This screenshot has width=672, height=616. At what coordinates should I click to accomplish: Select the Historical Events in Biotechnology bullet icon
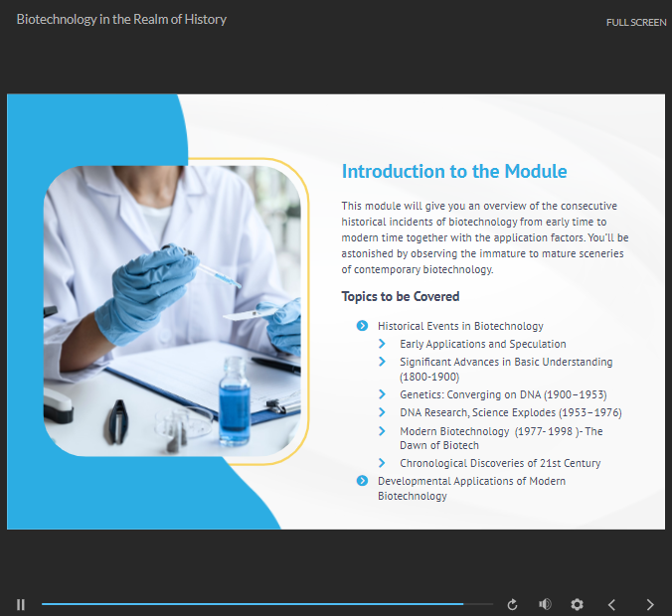[x=362, y=326]
